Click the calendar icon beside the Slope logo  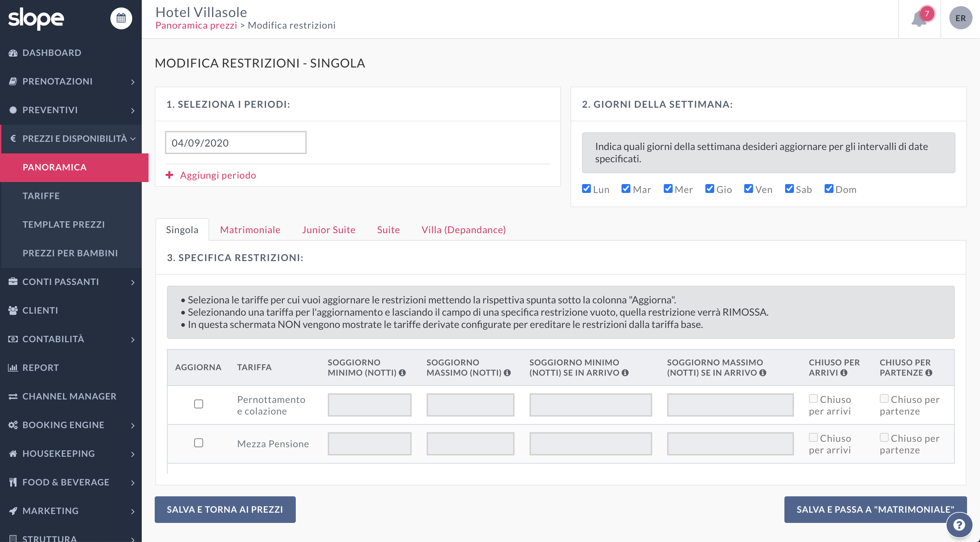(x=121, y=18)
